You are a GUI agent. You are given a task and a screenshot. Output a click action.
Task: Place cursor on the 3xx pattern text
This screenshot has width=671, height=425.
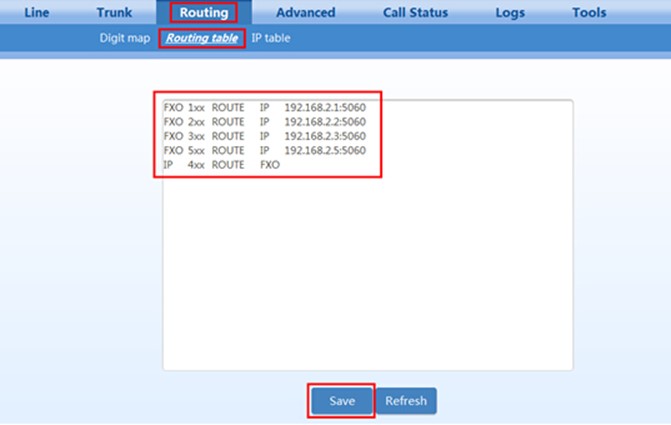196,136
